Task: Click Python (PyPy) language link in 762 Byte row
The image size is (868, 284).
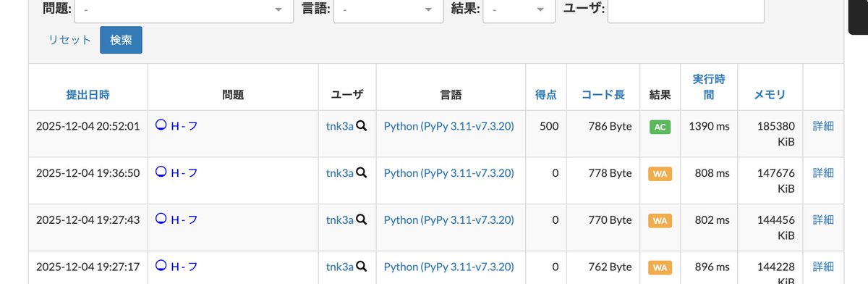Action: click(x=448, y=267)
